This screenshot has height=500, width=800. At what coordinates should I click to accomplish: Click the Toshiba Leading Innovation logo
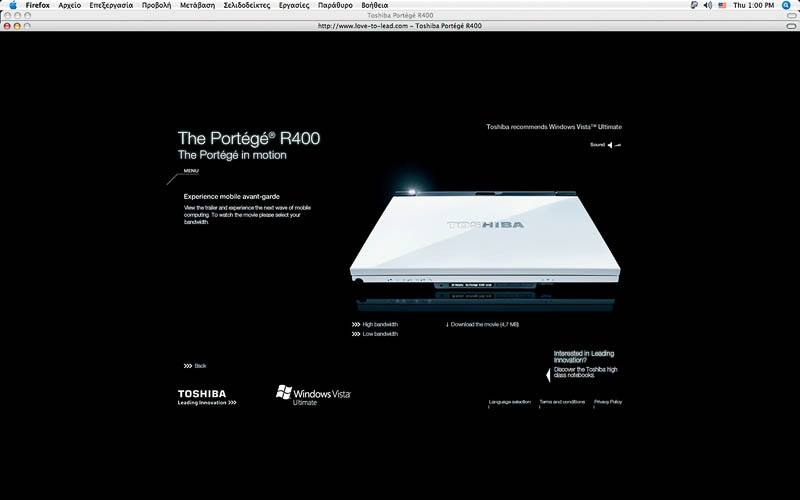click(207, 397)
